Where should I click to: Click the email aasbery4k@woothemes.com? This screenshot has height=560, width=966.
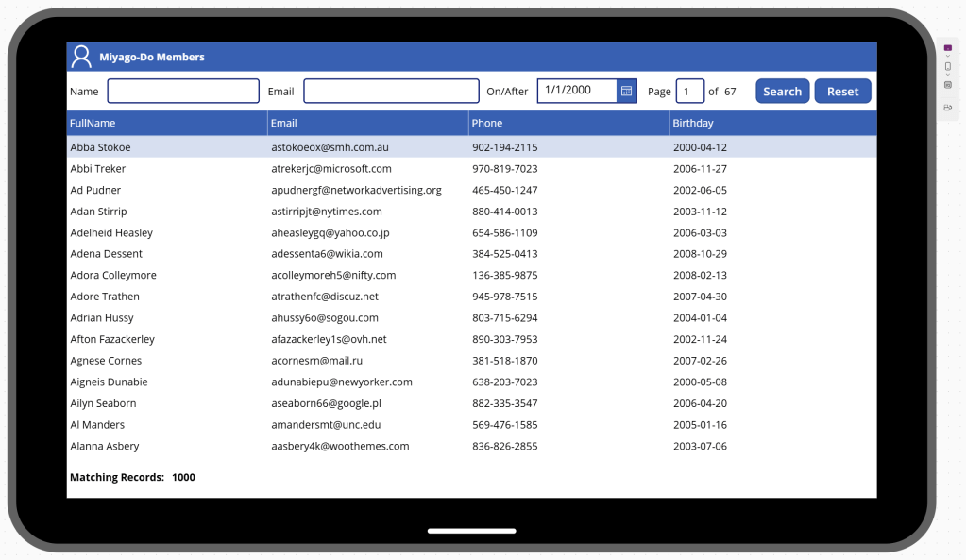(340, 446)
